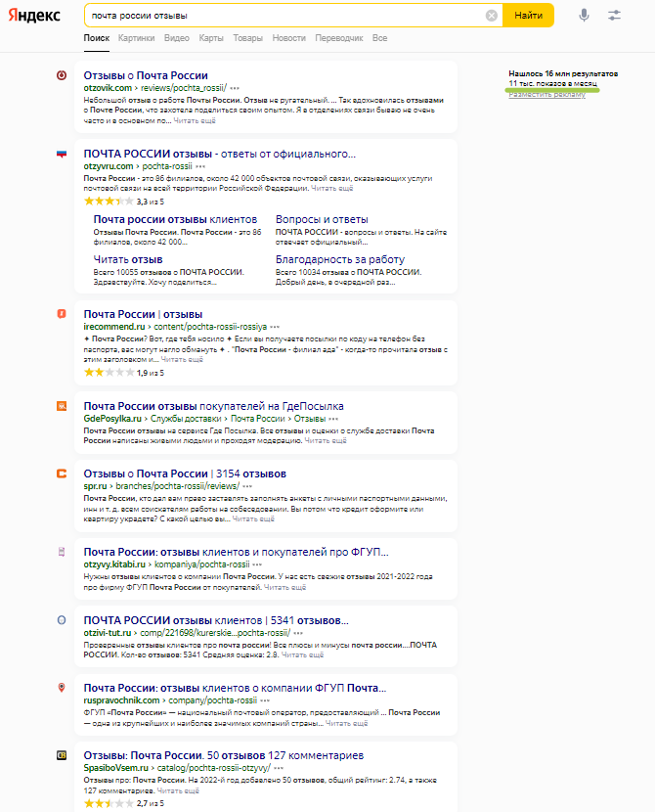
Task: Open result about отзывы покупателей на ГдеПосылка
Action: click(x=214, y=406)
